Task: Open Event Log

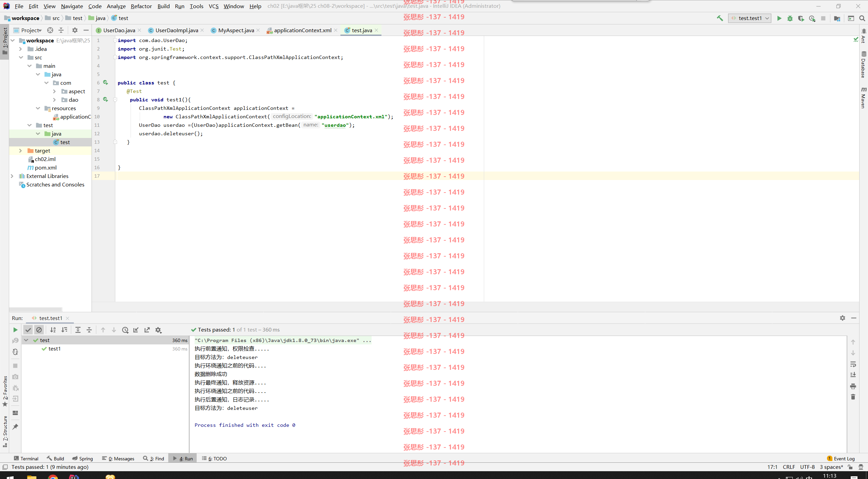Action: pos(841,458)
